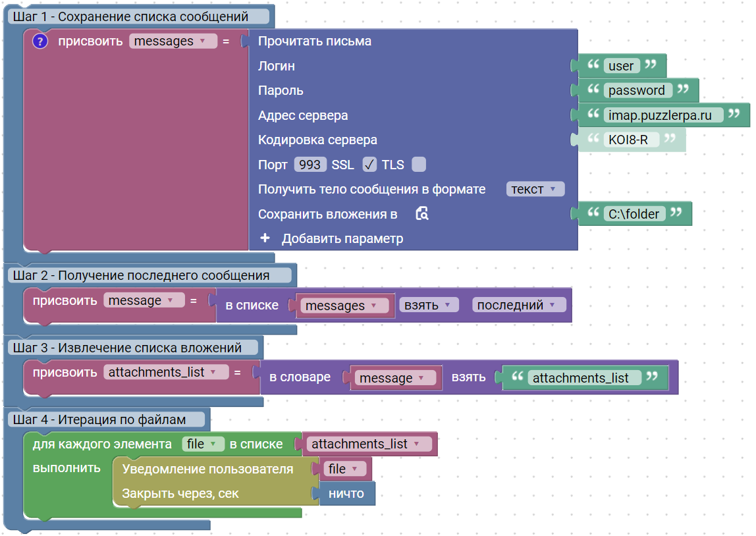Edit the KOI8-R encoding field
The image size is (756, 536).
tap(631, 140)
